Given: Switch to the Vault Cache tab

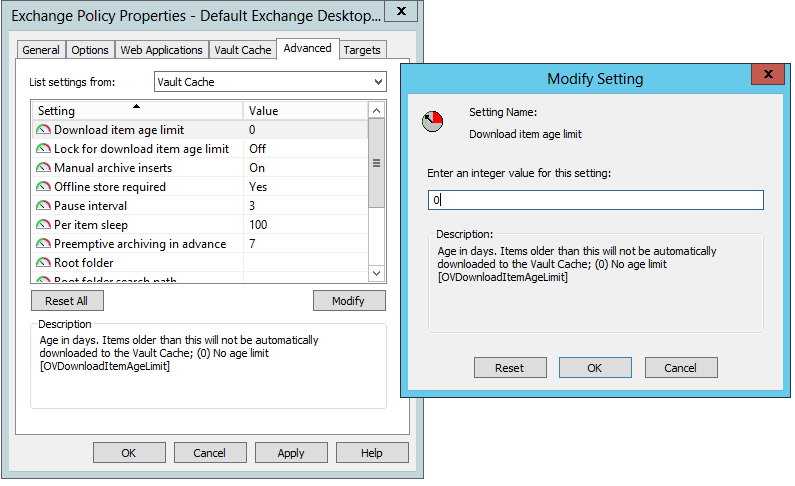Looking at the screenshot, I should pos(242,50).
